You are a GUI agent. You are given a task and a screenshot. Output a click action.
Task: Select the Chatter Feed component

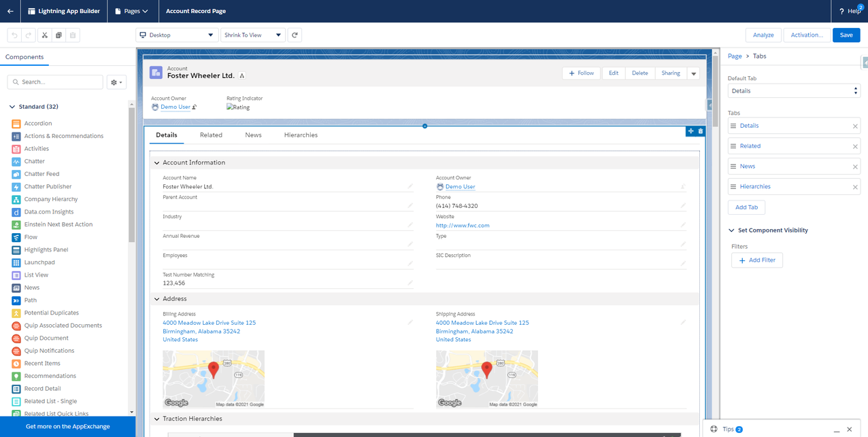click(x=35, y=174)
